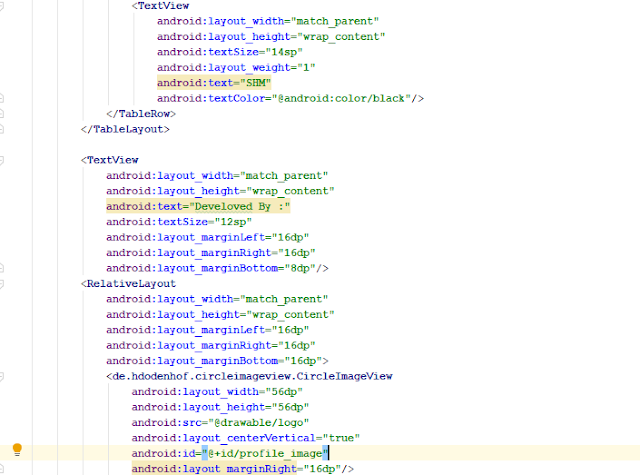Click the layout_centerVertical="true" attribute
This screenshot has width=640, height=475.
point(245,438)
